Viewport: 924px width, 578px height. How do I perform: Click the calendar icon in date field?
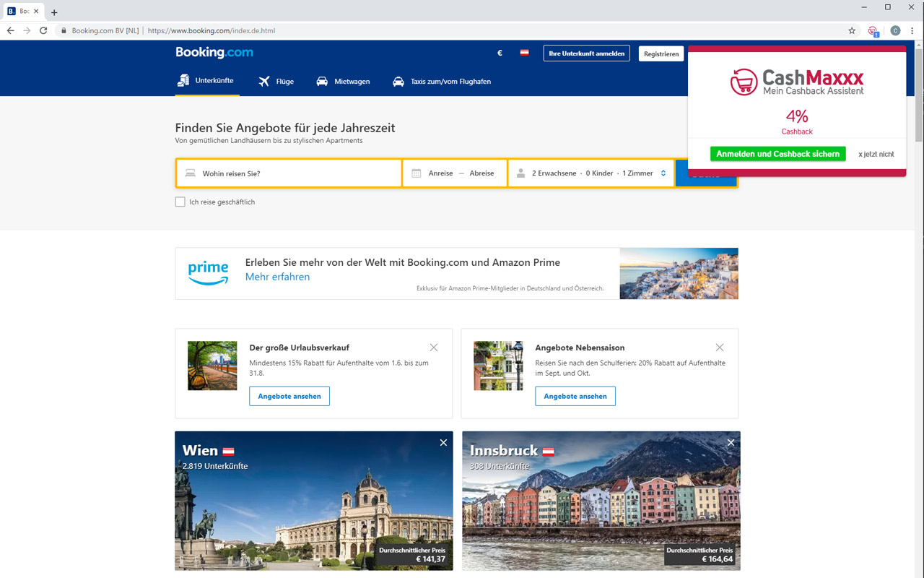(x=416, y=173)
